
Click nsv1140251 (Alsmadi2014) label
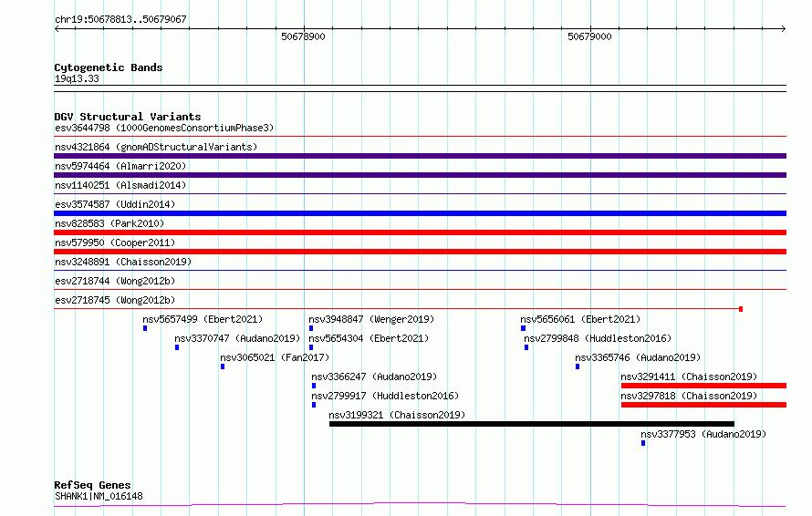[120, 185]
